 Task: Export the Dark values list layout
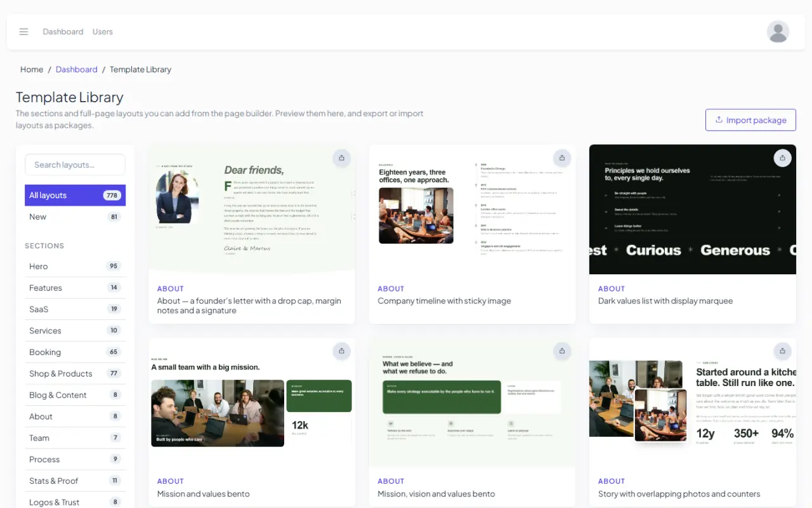pyautogui.click(x=782, y=158)
